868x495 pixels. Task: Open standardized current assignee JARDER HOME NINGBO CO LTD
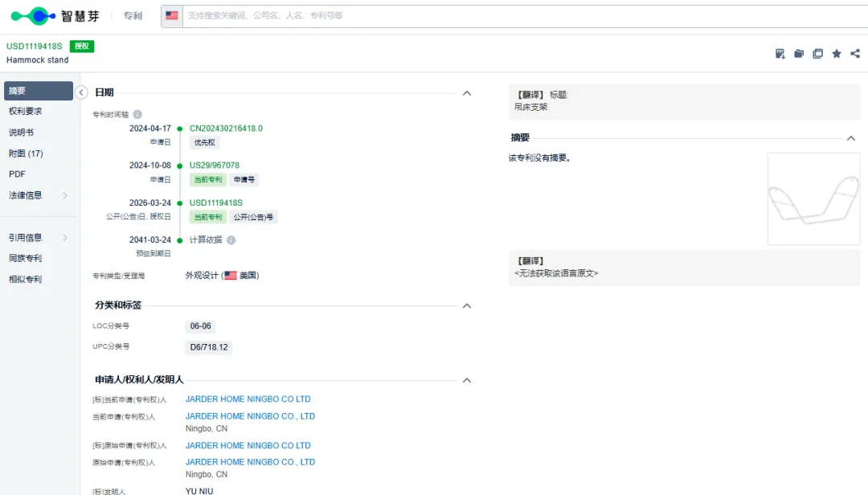point(248,399)
